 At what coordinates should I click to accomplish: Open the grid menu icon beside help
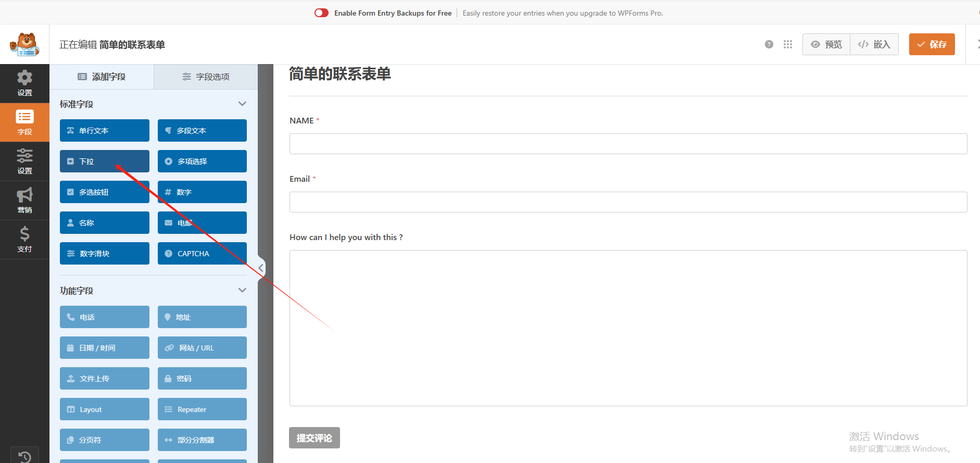click(787, 44)
